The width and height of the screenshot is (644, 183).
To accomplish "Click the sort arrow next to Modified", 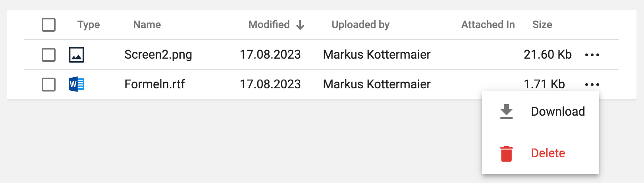I will [300, 25].
